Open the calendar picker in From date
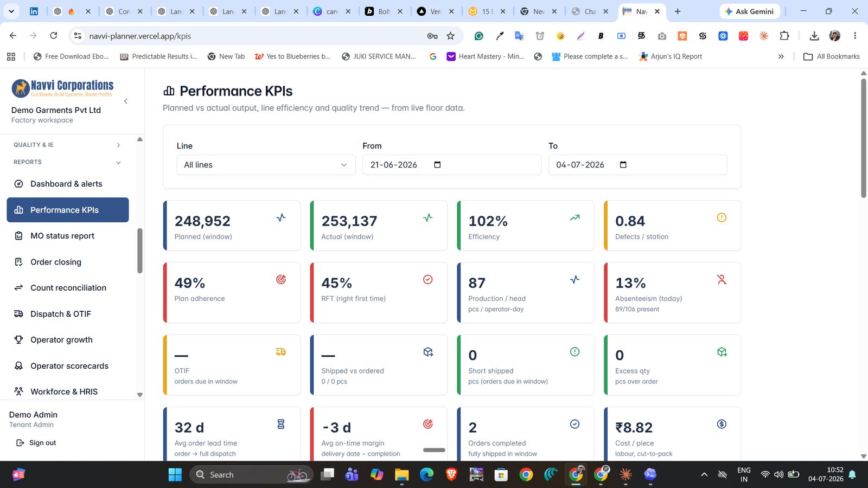Screen dimensions: 868x488 coord(438,165)
